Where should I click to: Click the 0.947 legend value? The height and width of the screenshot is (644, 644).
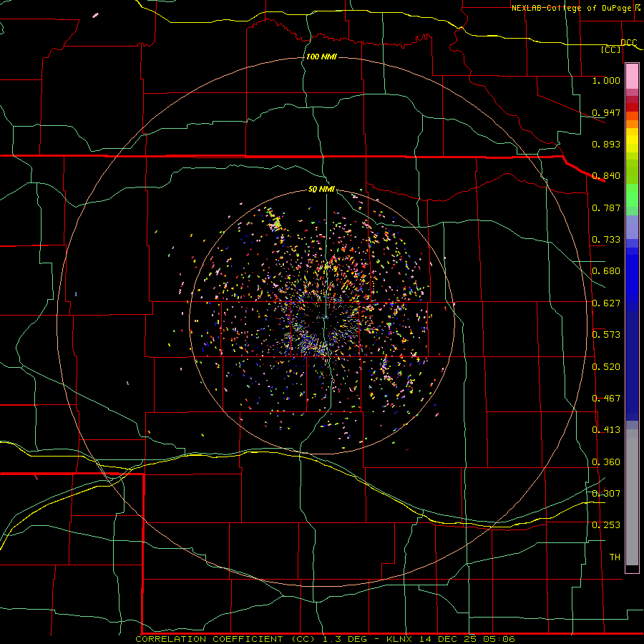(606, 112)
